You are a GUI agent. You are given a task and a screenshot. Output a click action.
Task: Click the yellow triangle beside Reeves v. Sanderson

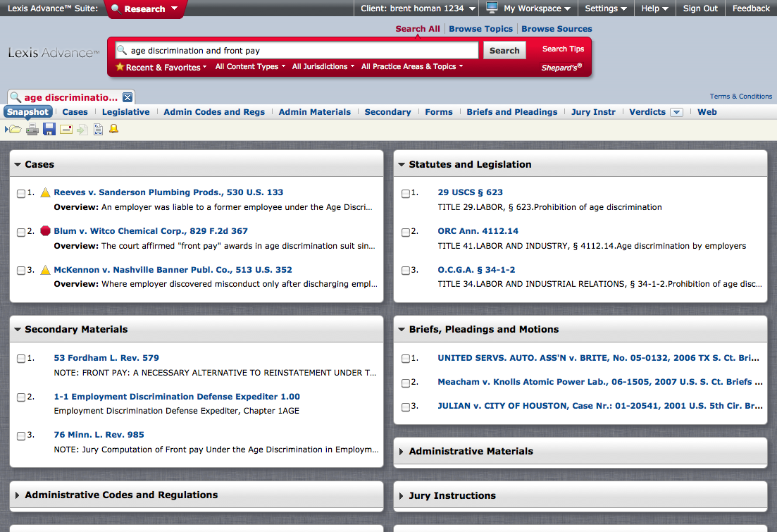45,192
